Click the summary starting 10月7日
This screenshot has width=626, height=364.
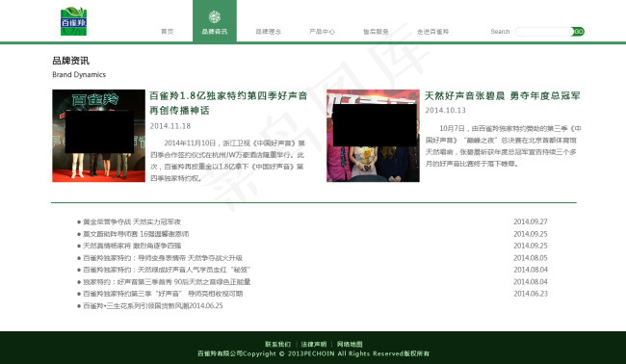click(x=503, y=146)
